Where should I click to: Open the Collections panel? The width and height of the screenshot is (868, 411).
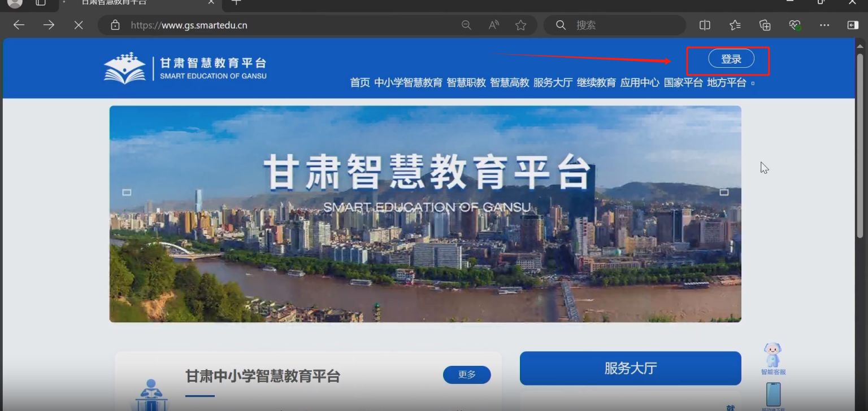point(765,25)
